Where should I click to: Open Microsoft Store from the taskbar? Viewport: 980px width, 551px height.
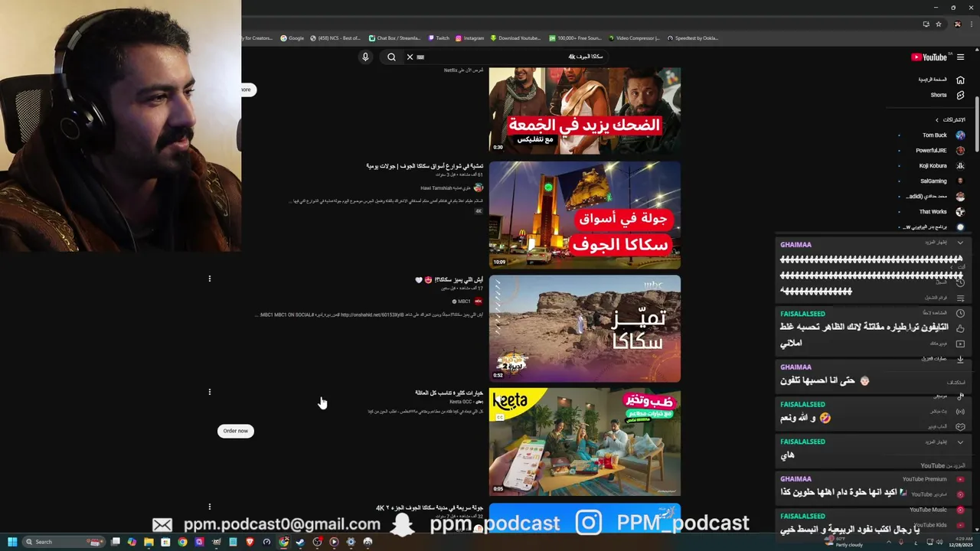tap(165, 542)
